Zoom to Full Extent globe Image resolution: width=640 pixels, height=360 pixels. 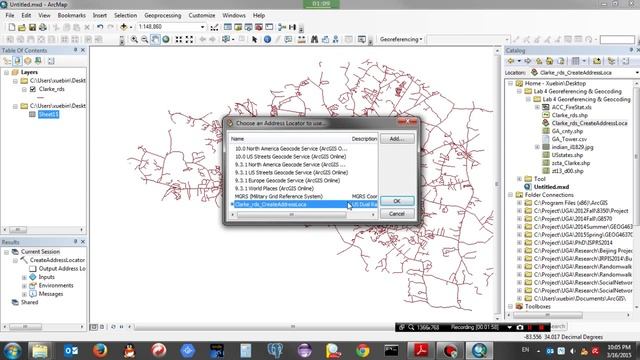[166, 40]
